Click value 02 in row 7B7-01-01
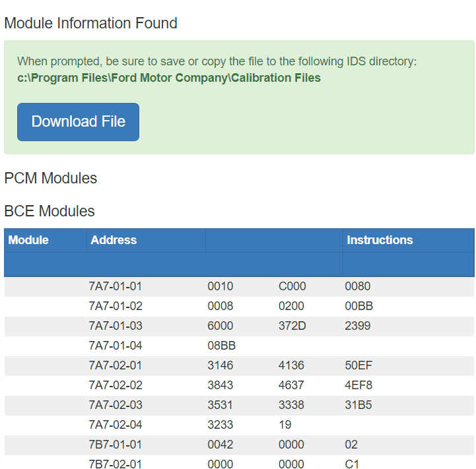Screen dimensions: 476x469 pyautogui.click(x=351, y=445)
